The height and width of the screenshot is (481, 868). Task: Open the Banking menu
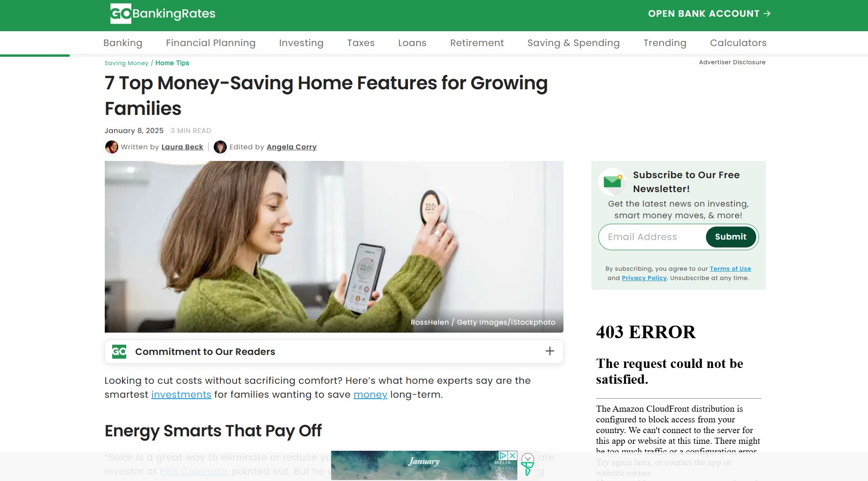[123, 43]
